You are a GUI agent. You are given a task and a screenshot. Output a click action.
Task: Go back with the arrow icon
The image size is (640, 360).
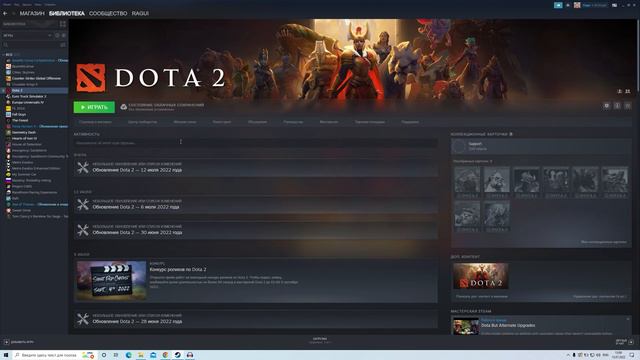click(5, 13)
